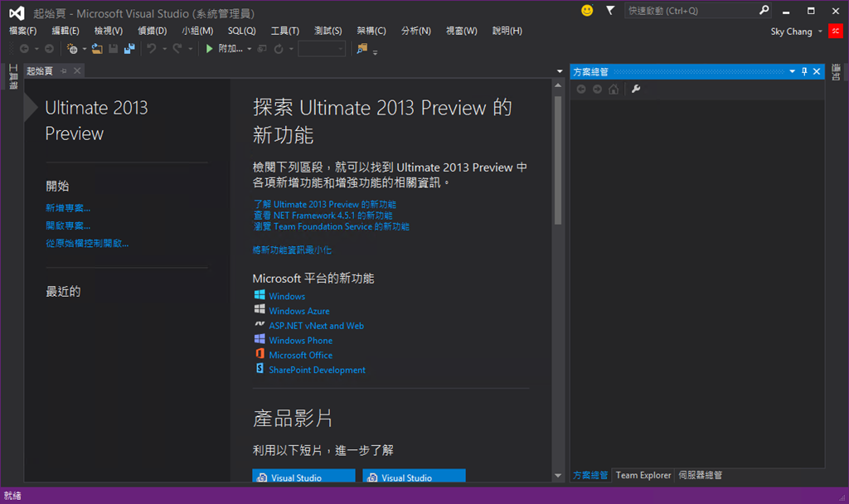Click the Find in Files toolbar icon
The height and width of the screenshot is (504, 849).
(x=361, y=49)
